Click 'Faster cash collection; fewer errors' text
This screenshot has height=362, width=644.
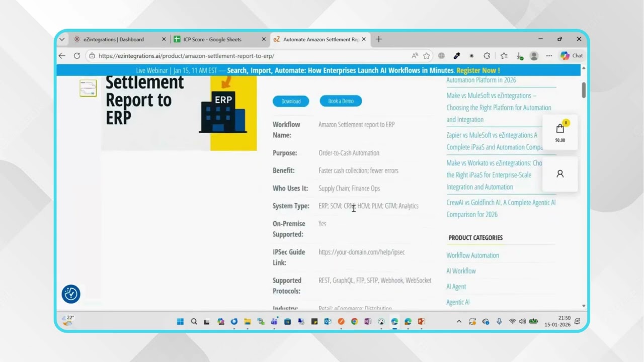(x=358, y=170)
